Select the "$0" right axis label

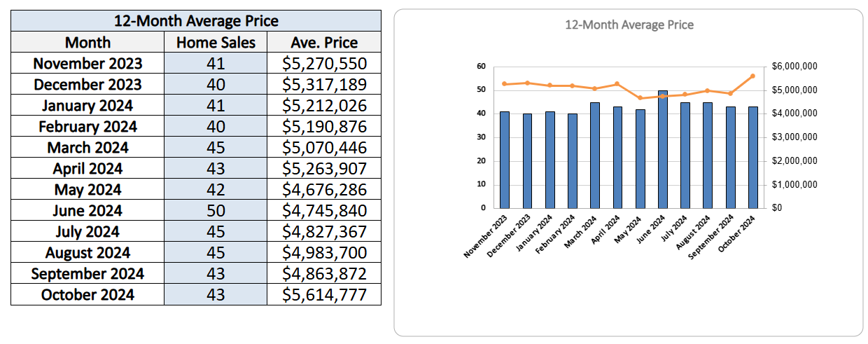(778, 208)
